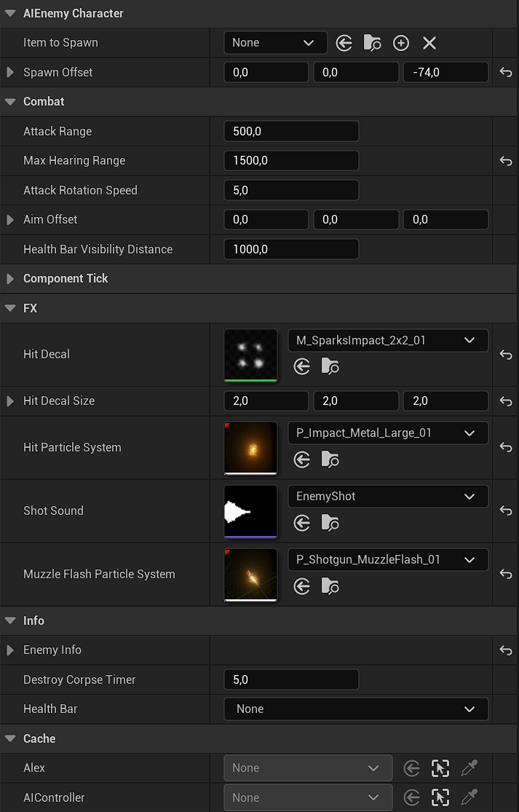This screenshot has width=519, height=812.
Task: Reset Hit Decal Size to default
Action: pos(506,401)
